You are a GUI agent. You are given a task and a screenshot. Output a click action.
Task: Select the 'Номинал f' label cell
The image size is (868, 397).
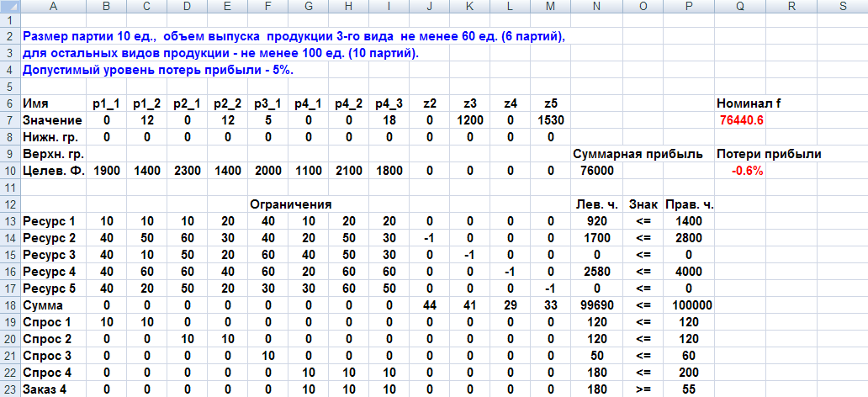tap(749, 103)
